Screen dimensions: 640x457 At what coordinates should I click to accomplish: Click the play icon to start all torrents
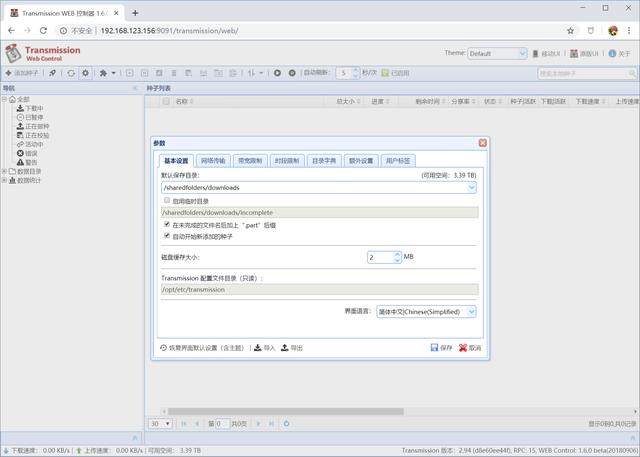[277, 73]
